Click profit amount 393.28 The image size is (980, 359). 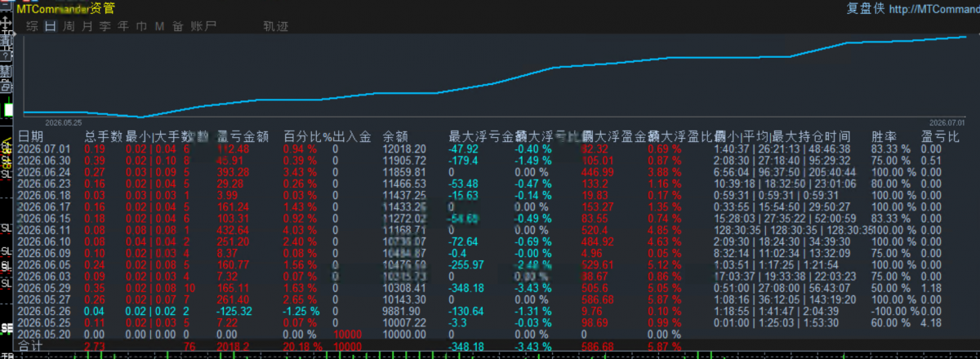coord(234,172)
